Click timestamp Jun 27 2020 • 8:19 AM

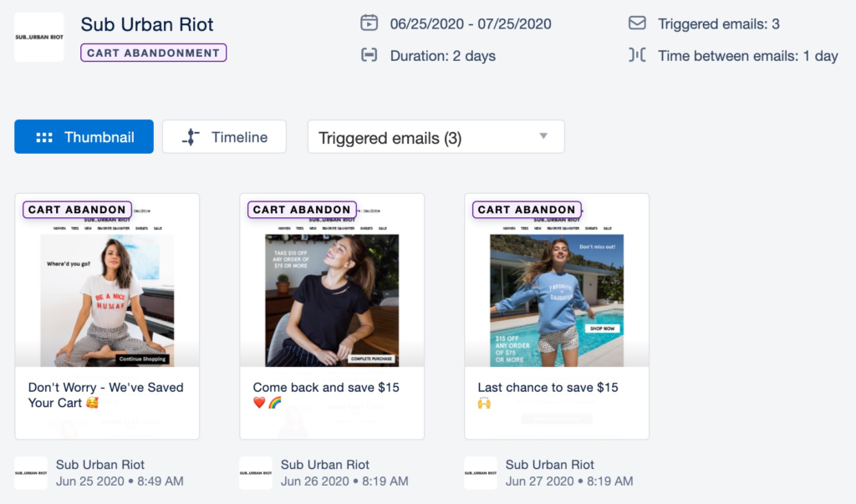tap(569, 481)
